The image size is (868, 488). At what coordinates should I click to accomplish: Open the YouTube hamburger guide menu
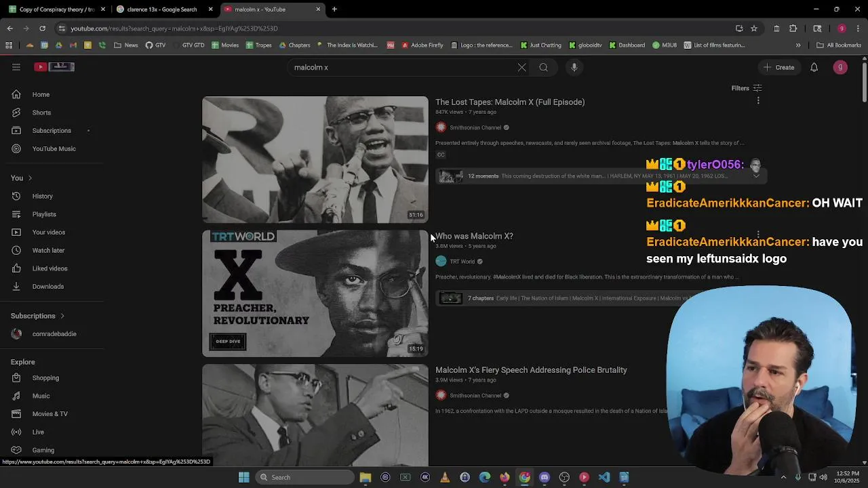click(16, 67)
